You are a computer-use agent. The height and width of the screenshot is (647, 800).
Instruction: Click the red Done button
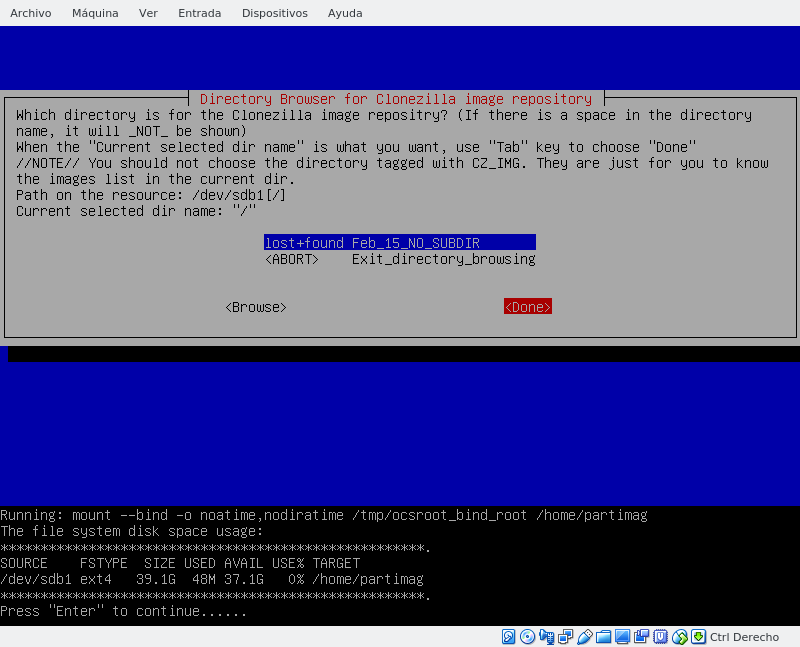click(x=528, y=307)
